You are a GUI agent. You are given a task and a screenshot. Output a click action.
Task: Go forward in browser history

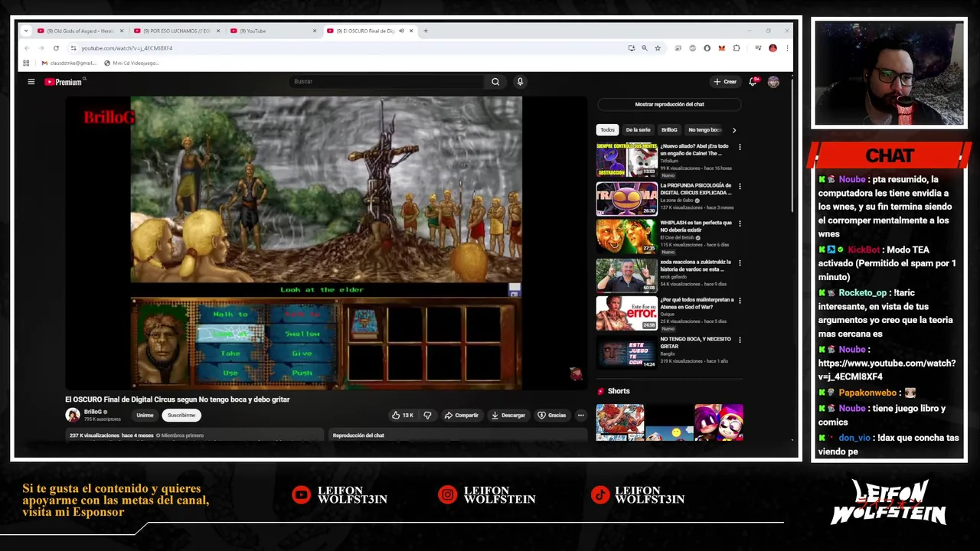click(x=41, y=48)
